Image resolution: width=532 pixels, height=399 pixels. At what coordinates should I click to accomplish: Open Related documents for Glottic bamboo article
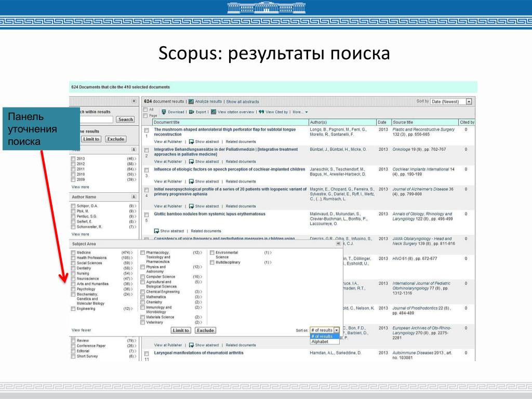(x=206, y=231)
